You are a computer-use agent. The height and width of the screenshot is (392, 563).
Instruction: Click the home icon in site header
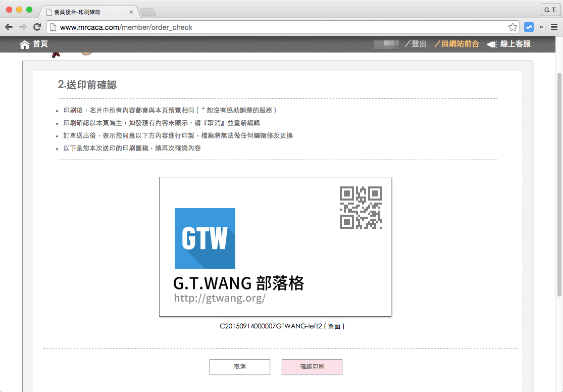tap(25, 44)
